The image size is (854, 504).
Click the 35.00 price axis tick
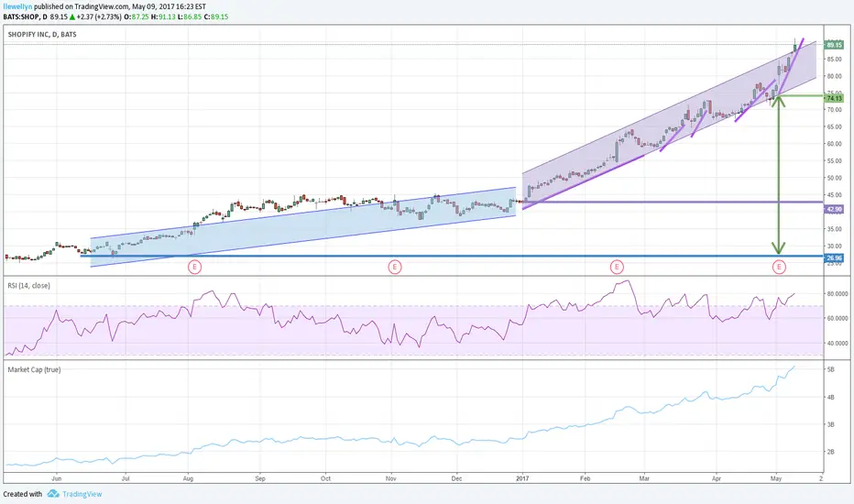tap(834, 229)
